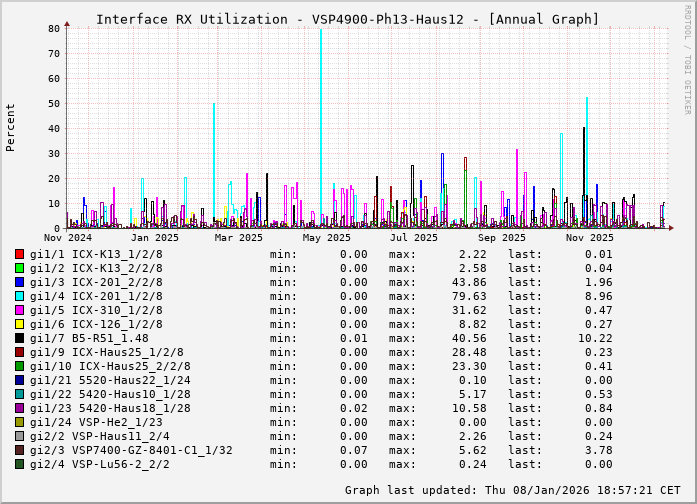This screenshot has height=504, width=697.
Task: Click the dark red gi1/9 ICX-Haus25_1/2/8 swatch
Action: tap(20, 352)
